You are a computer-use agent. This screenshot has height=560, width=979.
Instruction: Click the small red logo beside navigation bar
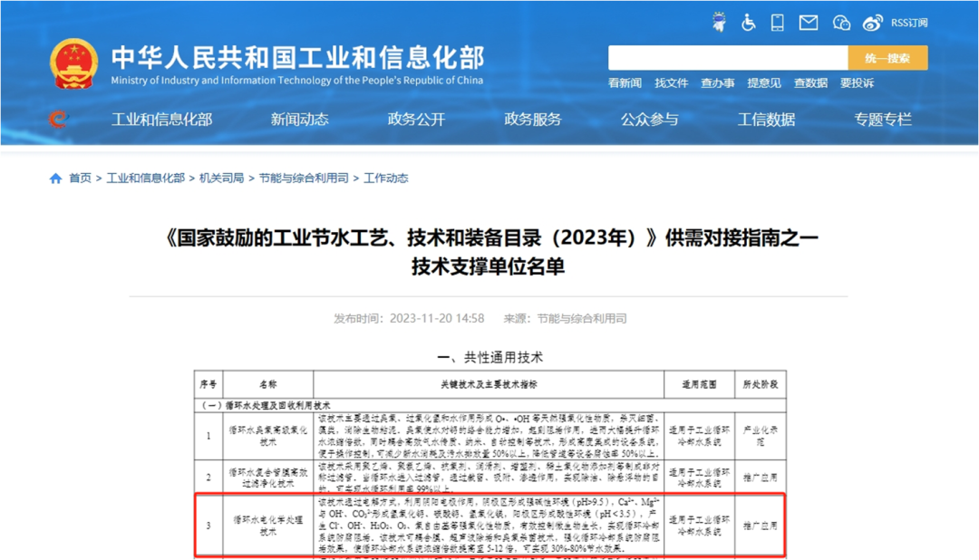(x=58, y=119)
